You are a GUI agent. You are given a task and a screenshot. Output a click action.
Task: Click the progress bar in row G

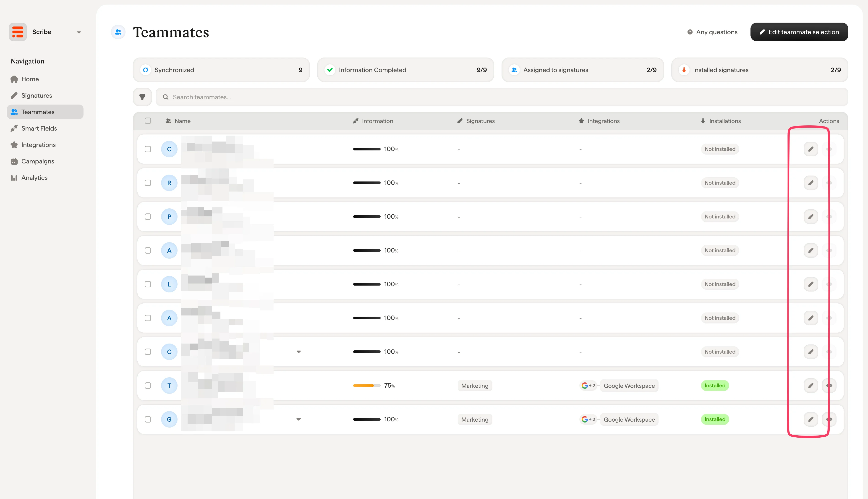pyautogui.click(x=366, y=420)
